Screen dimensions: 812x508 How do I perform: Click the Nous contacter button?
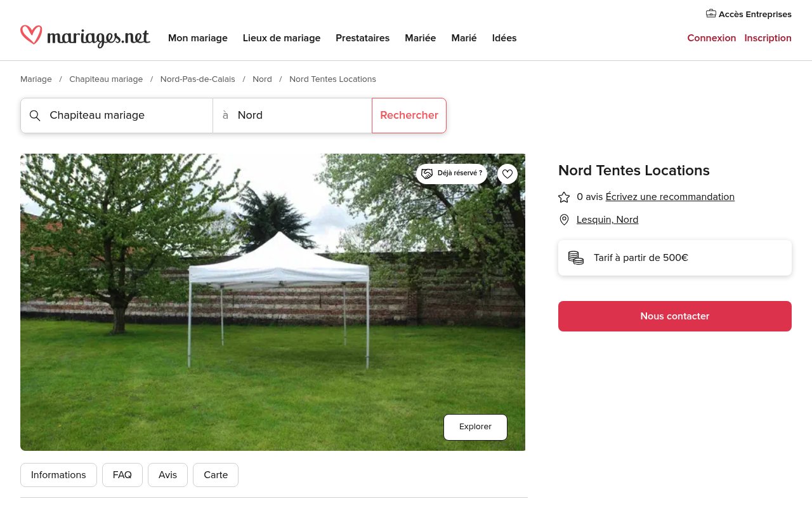click(675, 316)
